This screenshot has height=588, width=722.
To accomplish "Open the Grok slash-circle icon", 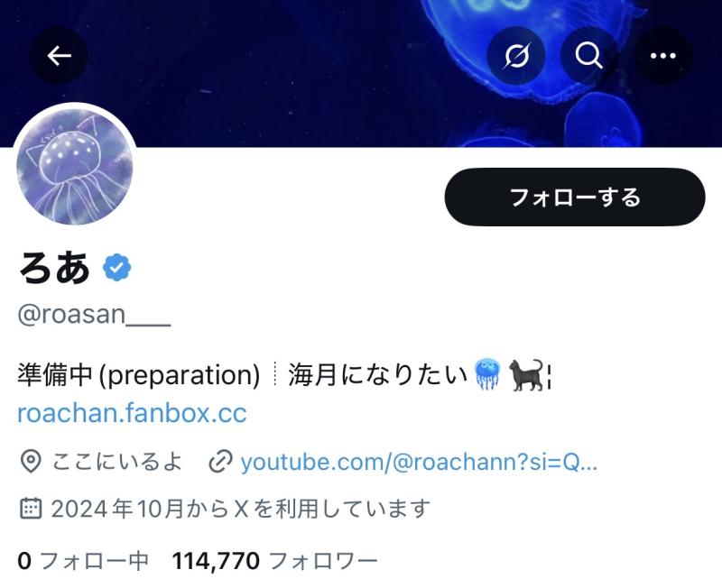I will tap(516, 56).
